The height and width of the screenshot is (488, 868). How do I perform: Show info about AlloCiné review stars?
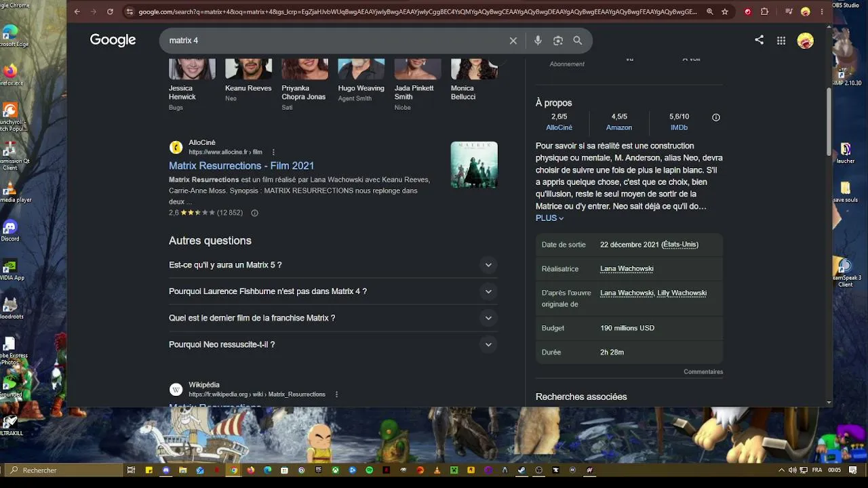[x=255, y=213]
